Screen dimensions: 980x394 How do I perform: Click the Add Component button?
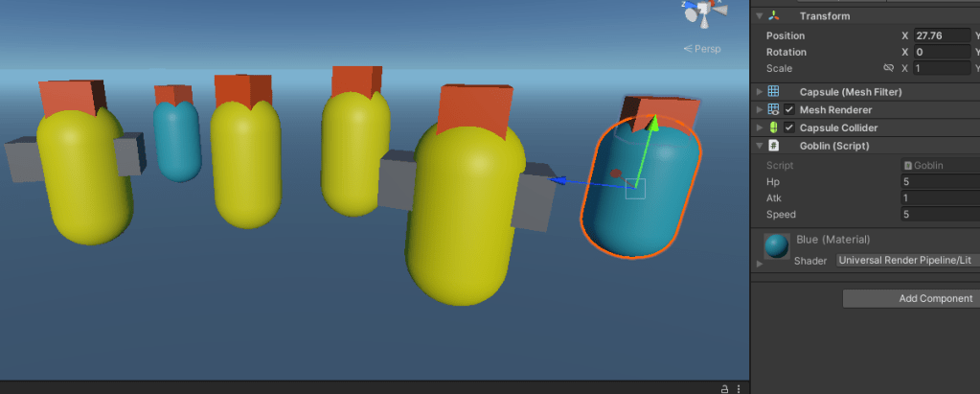(910, 298)
